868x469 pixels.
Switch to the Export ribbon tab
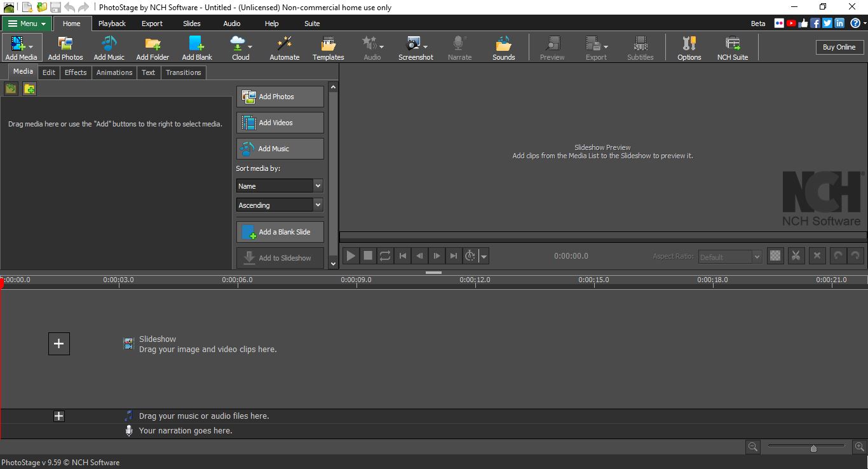pos(152,24)
